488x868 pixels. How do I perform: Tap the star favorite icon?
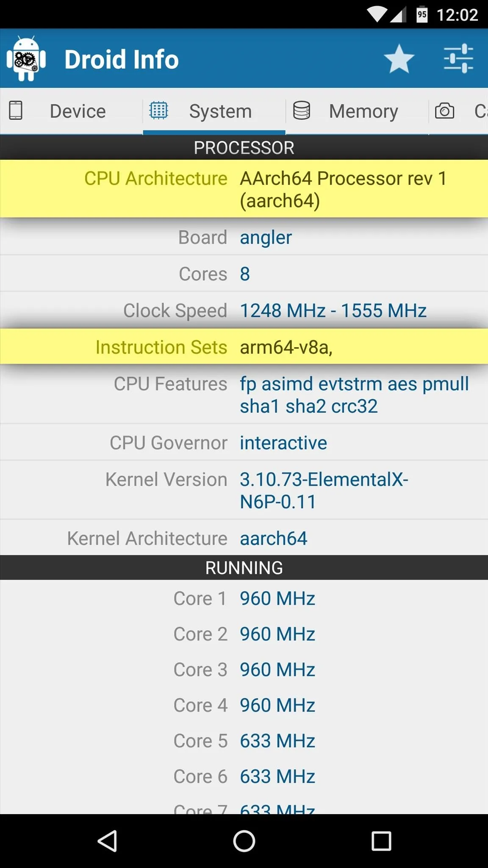[x=399, y=59]
